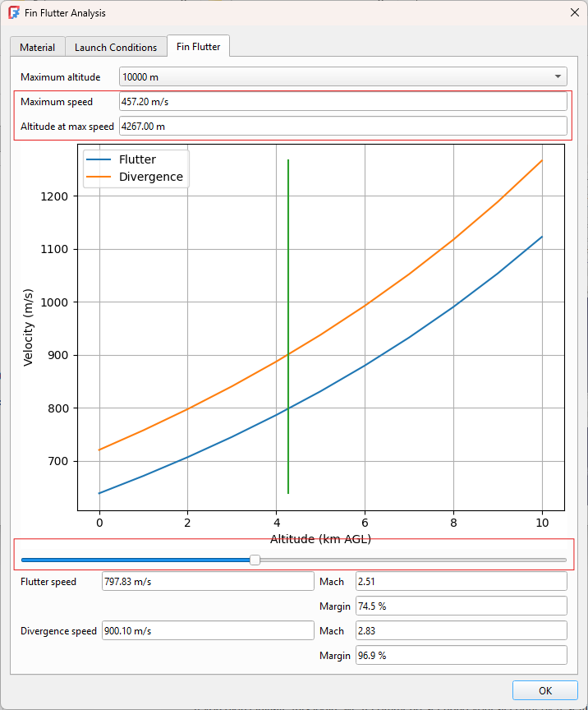Click the green vertical altitude marker line
The height and width of the screenshot is (710, 588).
[288, 329]
